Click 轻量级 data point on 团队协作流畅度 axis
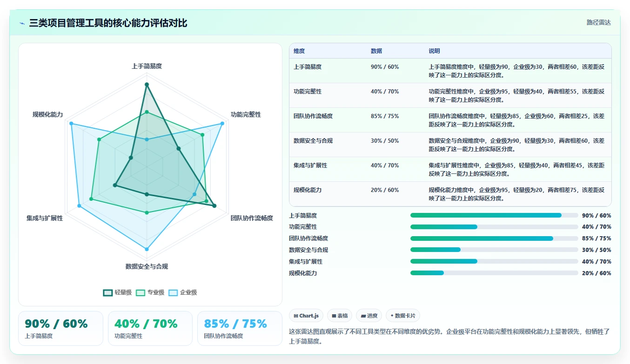The width and height of the screenshot is (630, 364). click(214, 205)
